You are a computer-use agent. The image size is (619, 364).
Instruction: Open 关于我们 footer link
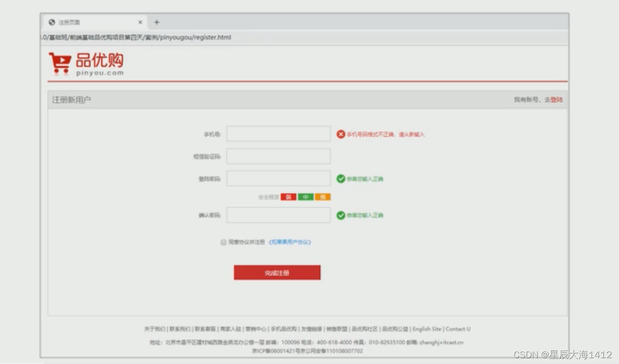[155, 329]
